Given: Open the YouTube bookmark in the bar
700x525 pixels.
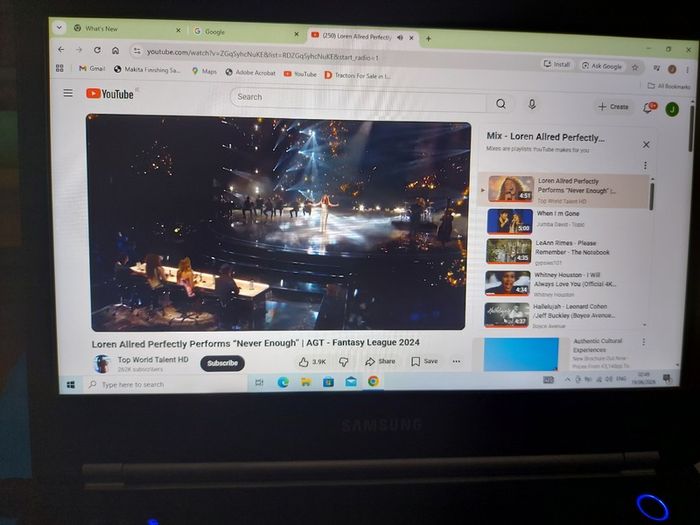Looking at the screenshot, I should tap(300, 74).
